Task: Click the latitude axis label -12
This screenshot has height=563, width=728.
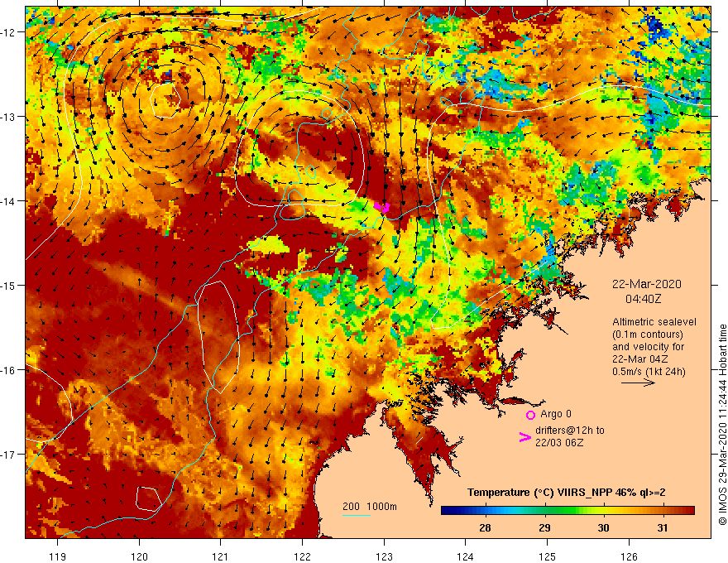Action: point(8,32)
